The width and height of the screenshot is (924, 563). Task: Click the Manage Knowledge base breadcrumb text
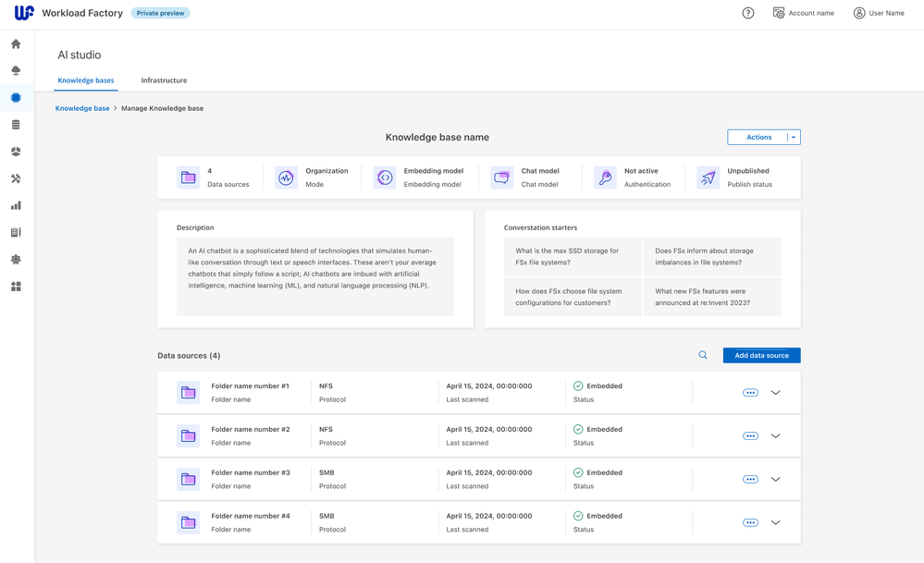pos(163,108)
